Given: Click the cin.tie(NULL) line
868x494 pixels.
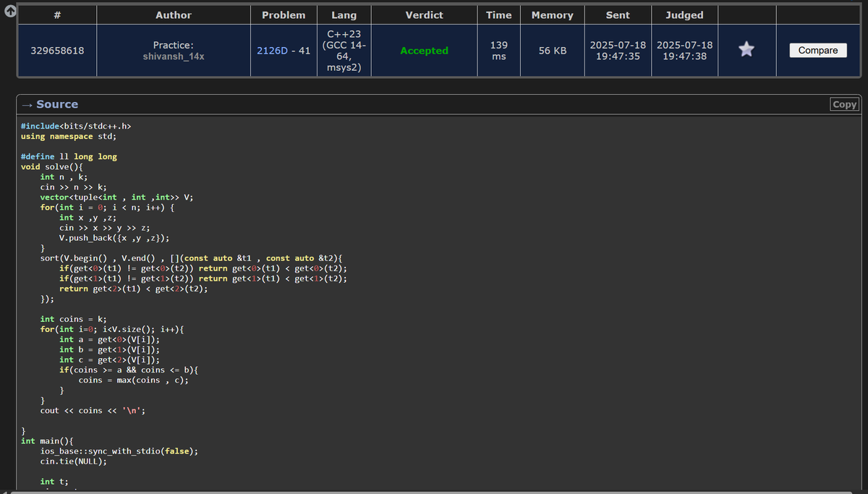Looking at the screenshot, I should 74,460.
